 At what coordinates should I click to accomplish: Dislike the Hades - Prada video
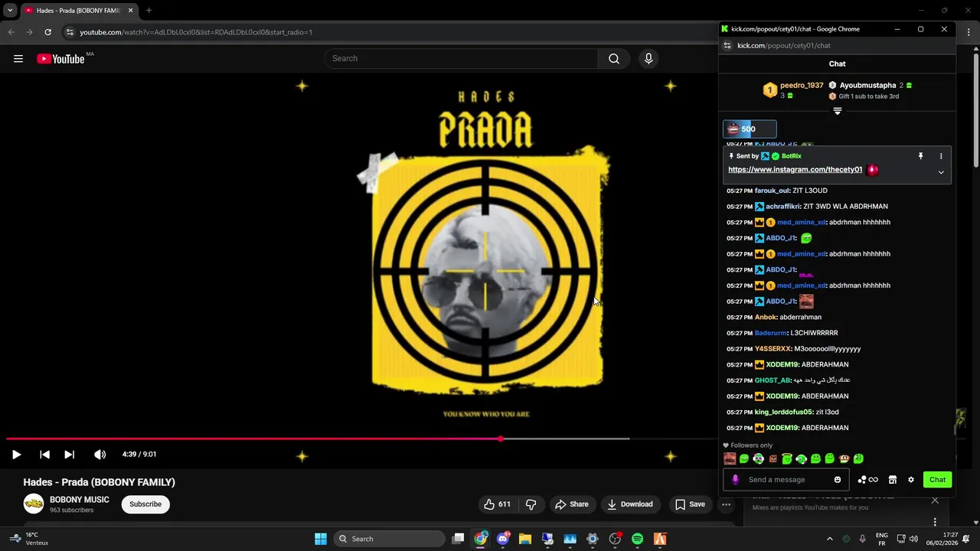tap(531, 504)
